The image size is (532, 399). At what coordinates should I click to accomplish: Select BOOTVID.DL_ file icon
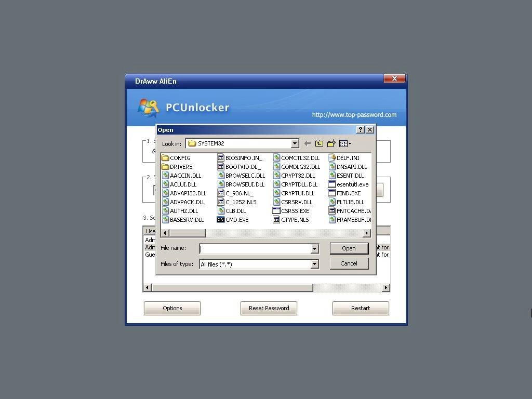pyautogui.click(x=221, y=167)
